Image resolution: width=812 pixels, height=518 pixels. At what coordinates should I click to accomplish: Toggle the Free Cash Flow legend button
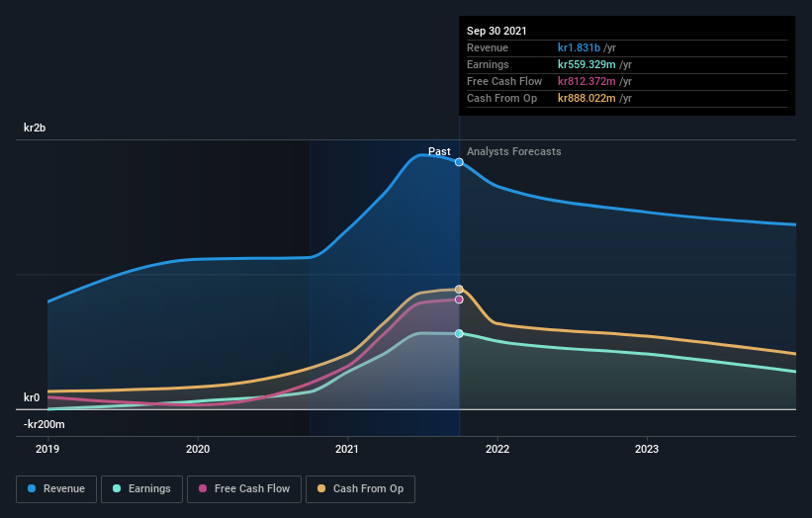tap(244, 489)
